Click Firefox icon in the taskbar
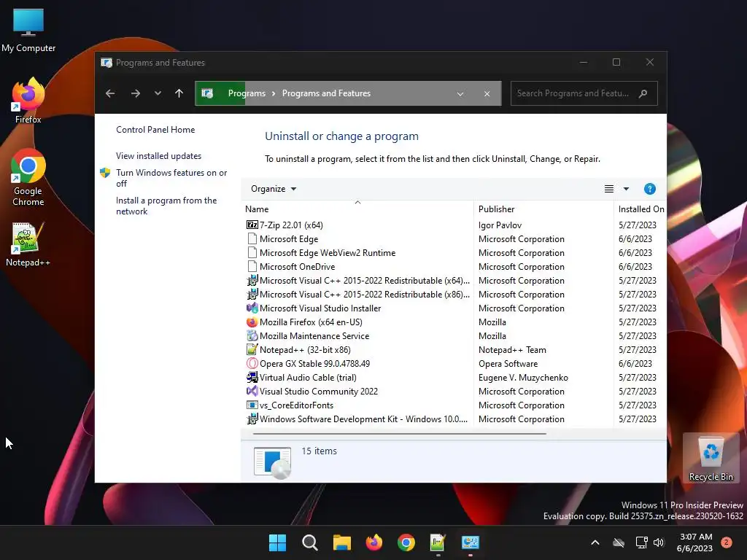 [x=374, y=542]
